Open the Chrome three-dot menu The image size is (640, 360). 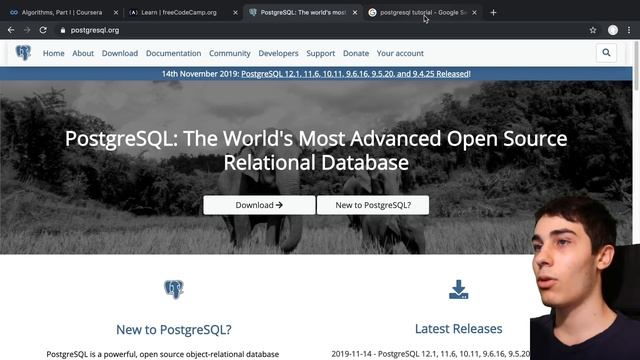coord(629,30)
